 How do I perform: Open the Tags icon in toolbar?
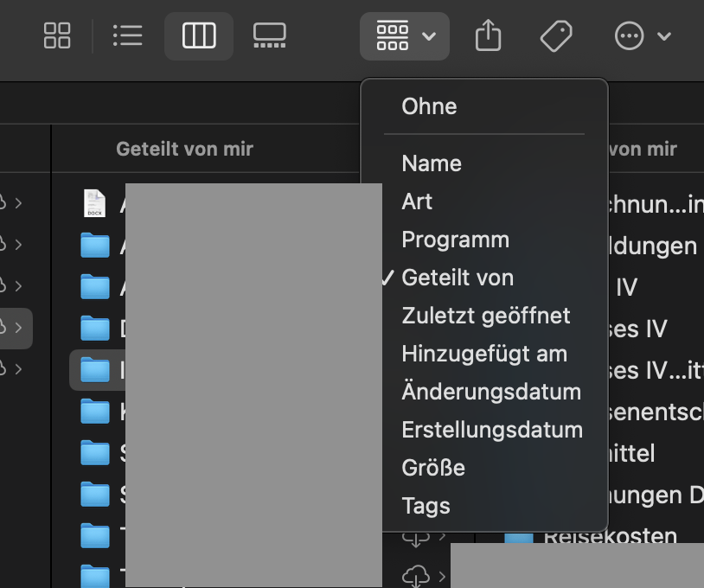556,35
